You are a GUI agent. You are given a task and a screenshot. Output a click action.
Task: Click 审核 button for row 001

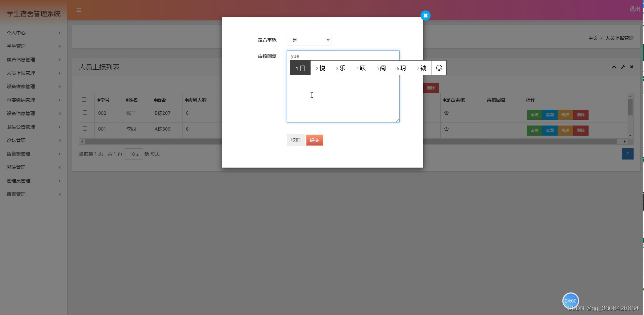point(534,131)
